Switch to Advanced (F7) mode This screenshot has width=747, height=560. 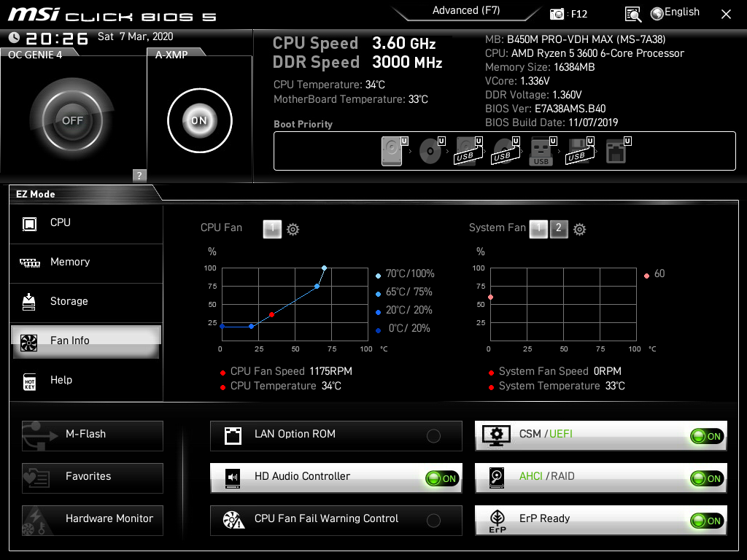[x=466, y=11]
